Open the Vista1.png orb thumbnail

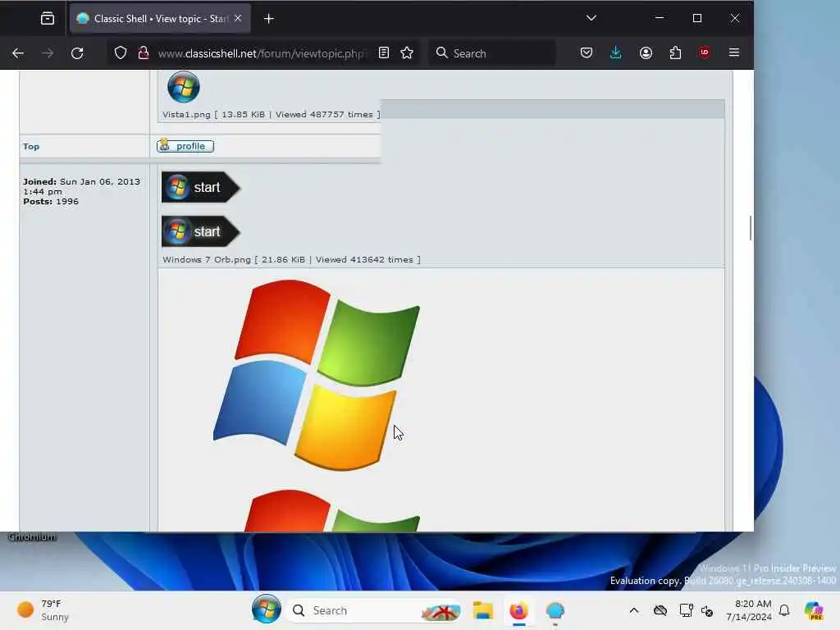pos(183,87)
